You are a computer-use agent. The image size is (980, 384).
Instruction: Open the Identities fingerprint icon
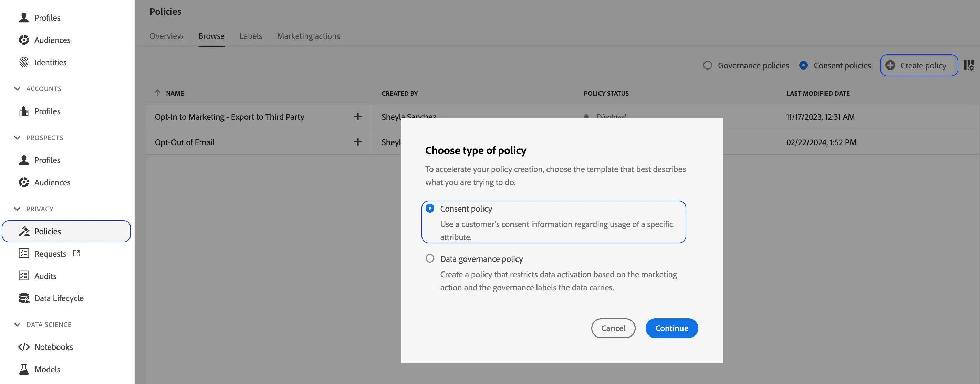(x=24, y=62)
